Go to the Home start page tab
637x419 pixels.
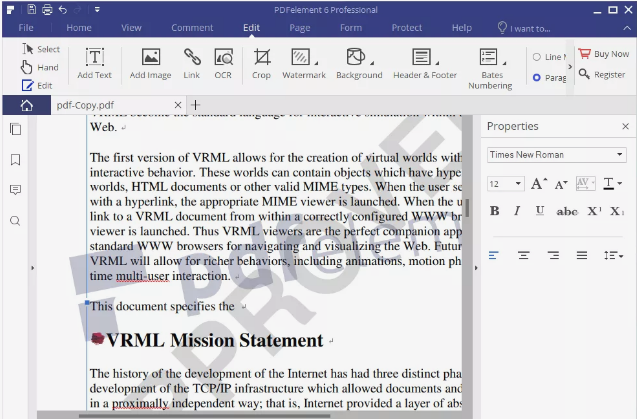pos(27,105)
